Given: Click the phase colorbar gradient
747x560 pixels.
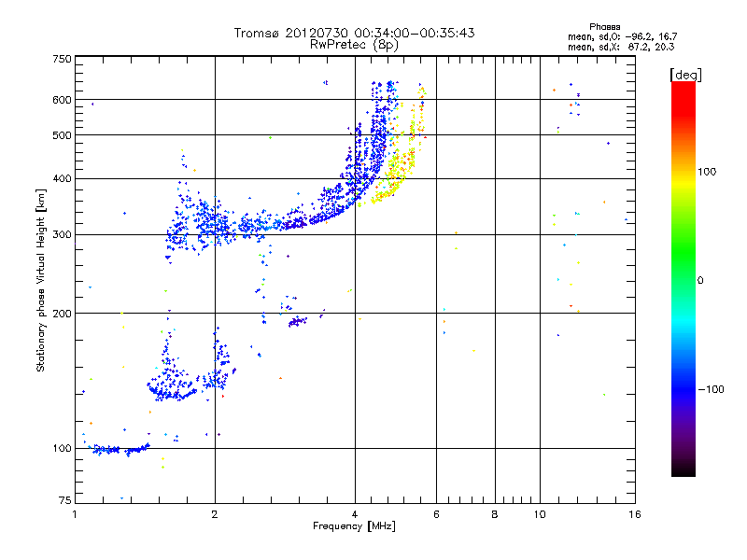Looking at the screenshot, I should coord(684,279).
